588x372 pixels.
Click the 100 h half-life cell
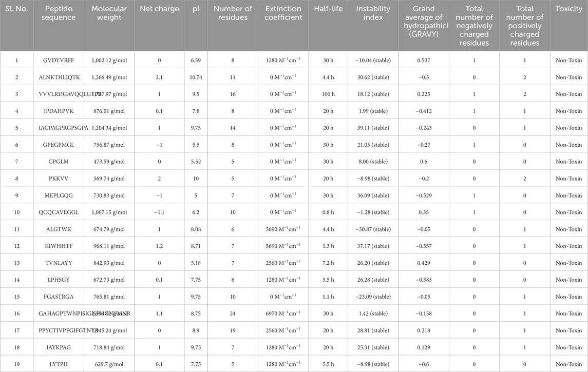(x=328, y=94)
